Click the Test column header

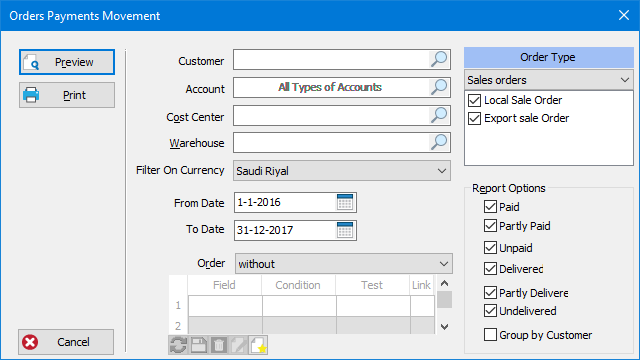click(x=372, y=285)
